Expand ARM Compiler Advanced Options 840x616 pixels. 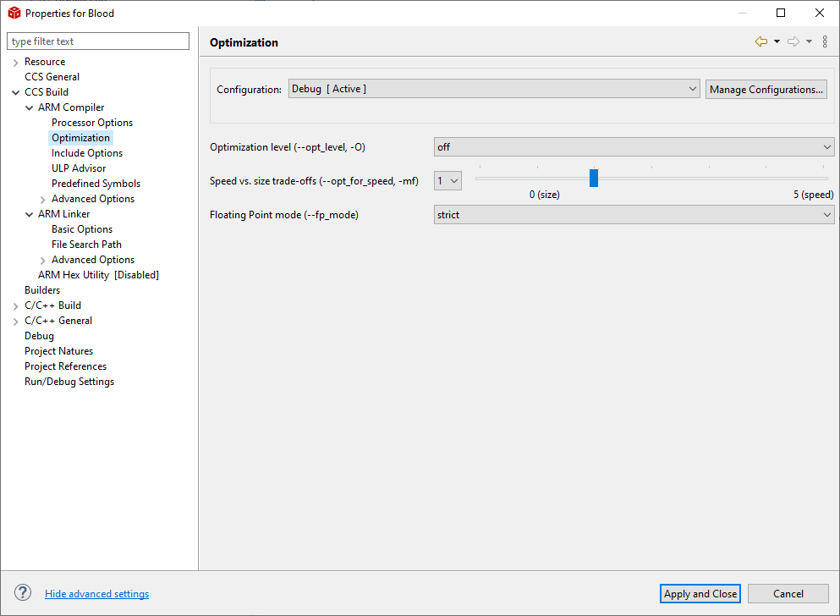click(x=43, y=199)
